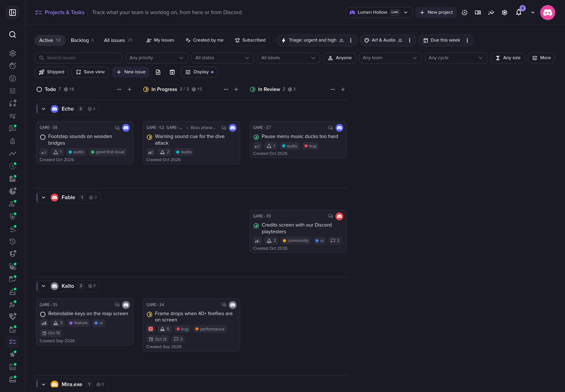This screenshot has height=392, width=565.
Task: Click the orange performance label on GAME-34
Action: pos(210,329)
